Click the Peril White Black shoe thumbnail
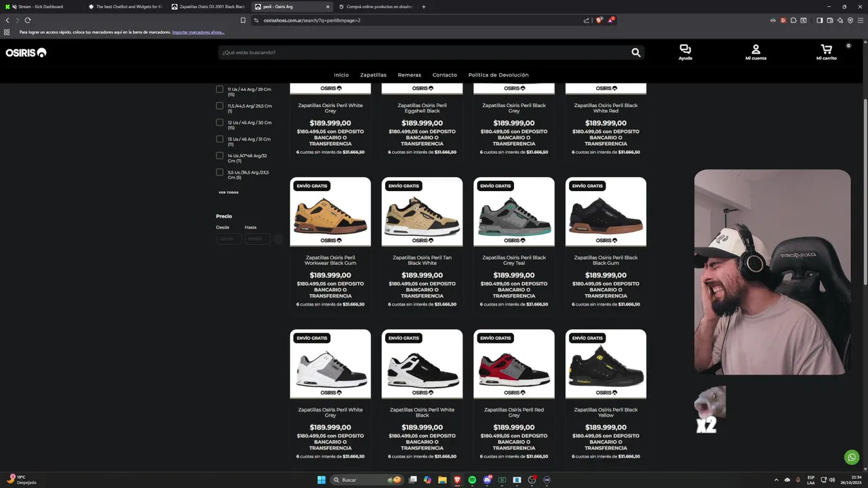 (x=422, y=364)
